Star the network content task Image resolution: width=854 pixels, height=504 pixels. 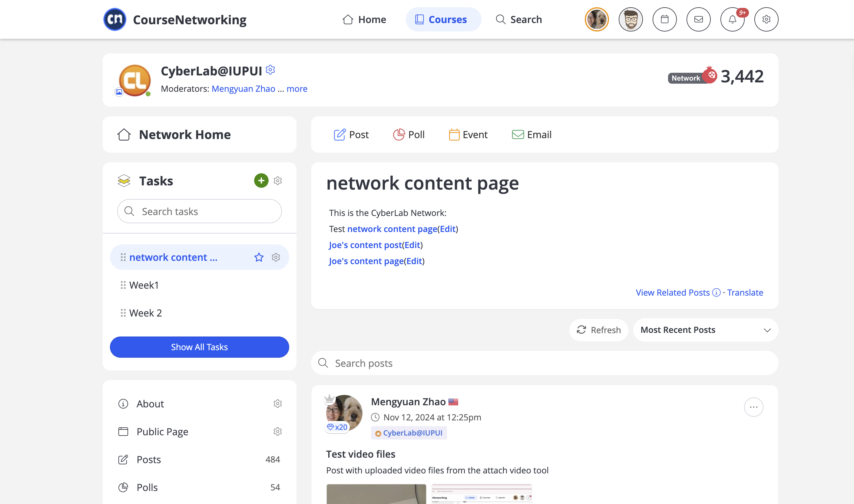pyautogui.click(x=259, y=257)
